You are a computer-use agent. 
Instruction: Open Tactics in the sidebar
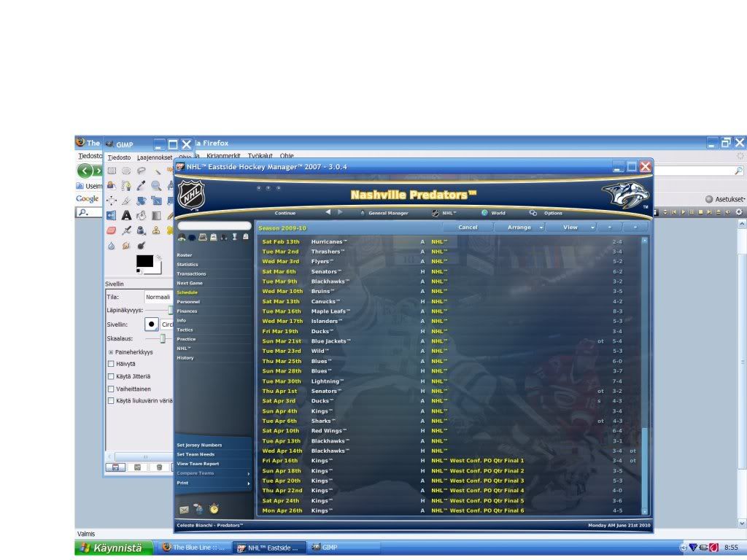pyautogui.click(x=185, y=330)
